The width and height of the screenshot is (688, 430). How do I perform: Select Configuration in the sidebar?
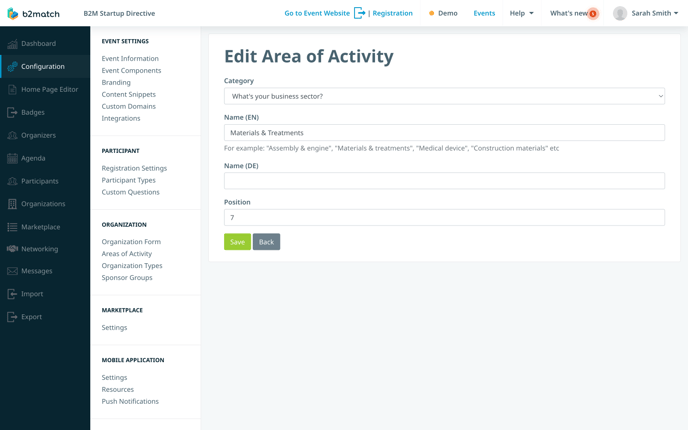(x=43, y=66)
